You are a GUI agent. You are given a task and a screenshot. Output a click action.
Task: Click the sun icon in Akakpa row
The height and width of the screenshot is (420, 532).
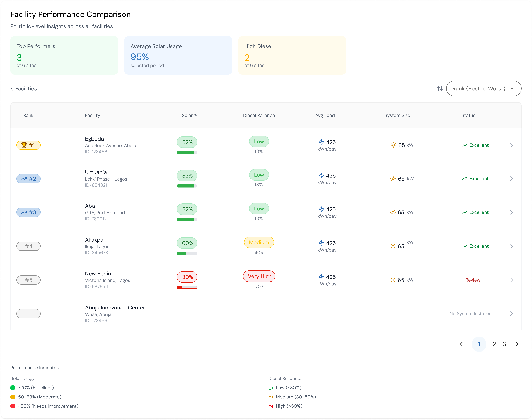[393, 246]
